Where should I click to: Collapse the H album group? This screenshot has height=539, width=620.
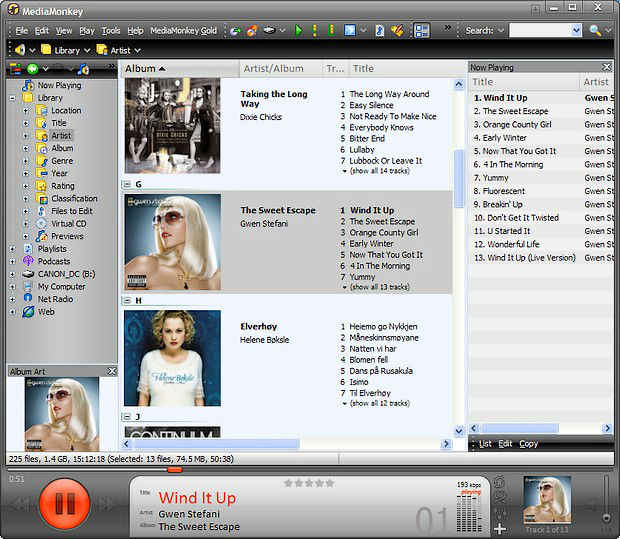point(127,301)
